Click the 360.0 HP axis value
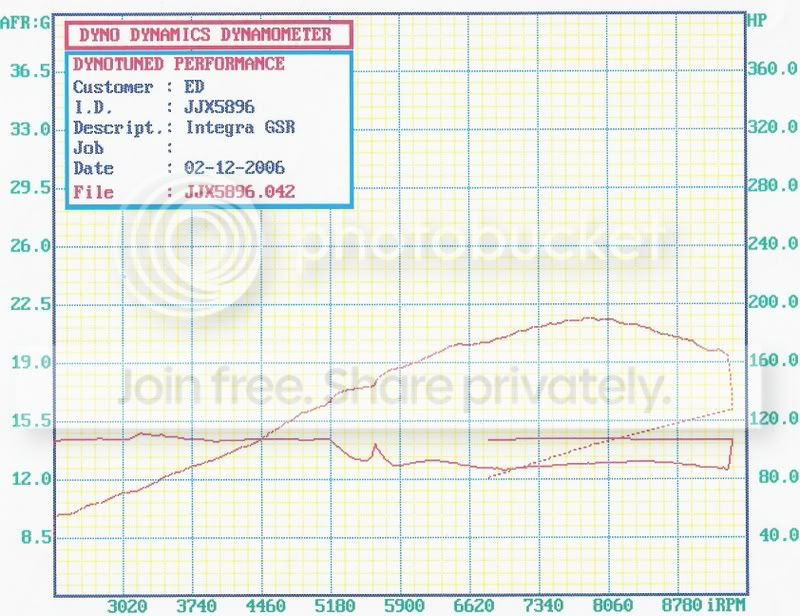The width and height of the screenshot is (800, 616). pyautogui.click(x=772, y=71)
